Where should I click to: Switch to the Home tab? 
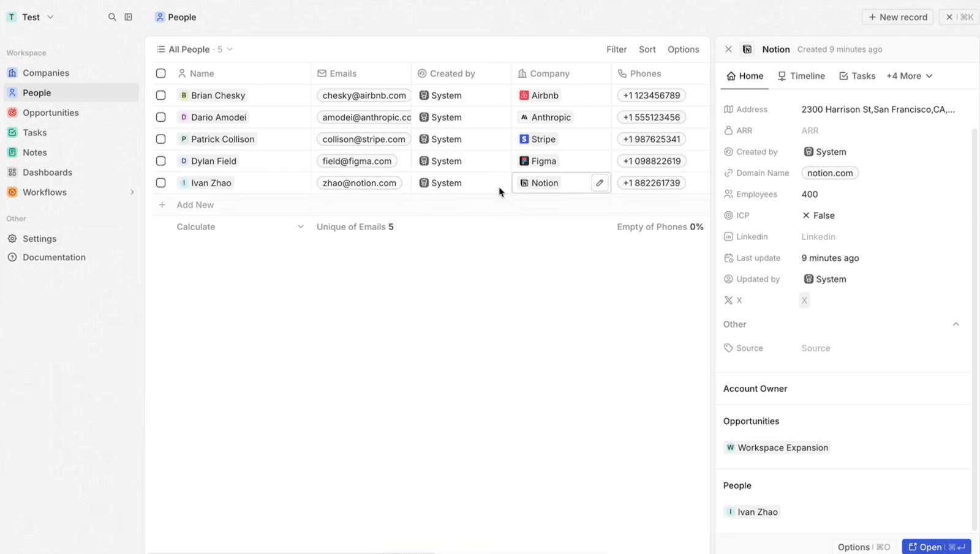coord(745,76)
